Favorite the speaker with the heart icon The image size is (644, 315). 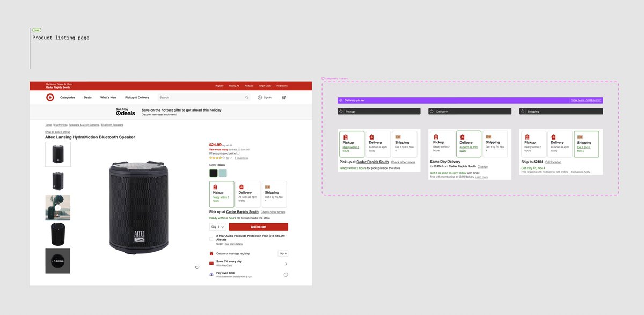pyautogui.click(x=197, y=267)
